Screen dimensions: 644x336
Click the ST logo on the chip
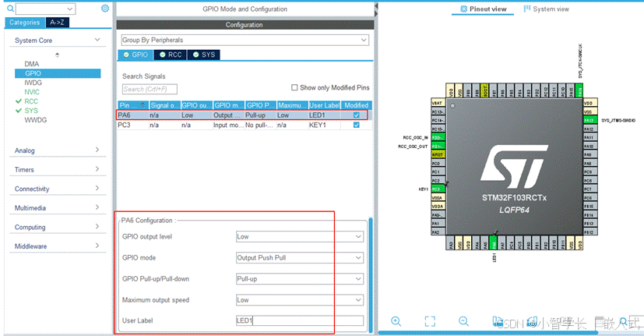pos(514,167)
